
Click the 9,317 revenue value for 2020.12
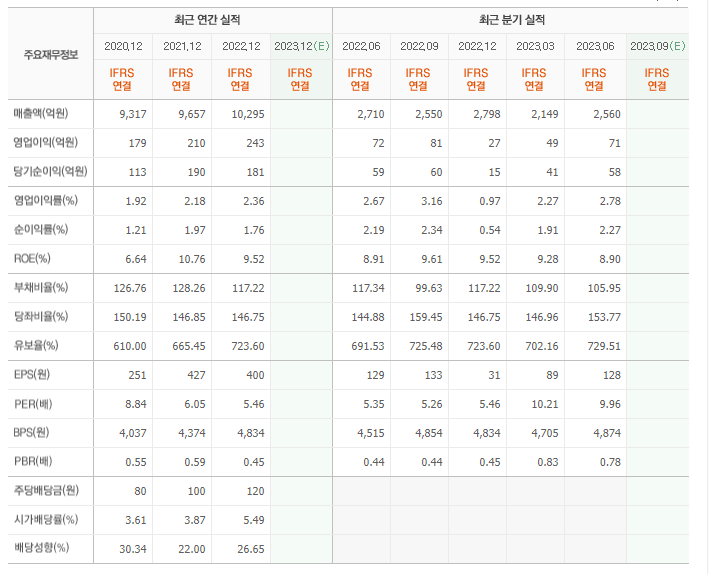(x=133, y=114)
